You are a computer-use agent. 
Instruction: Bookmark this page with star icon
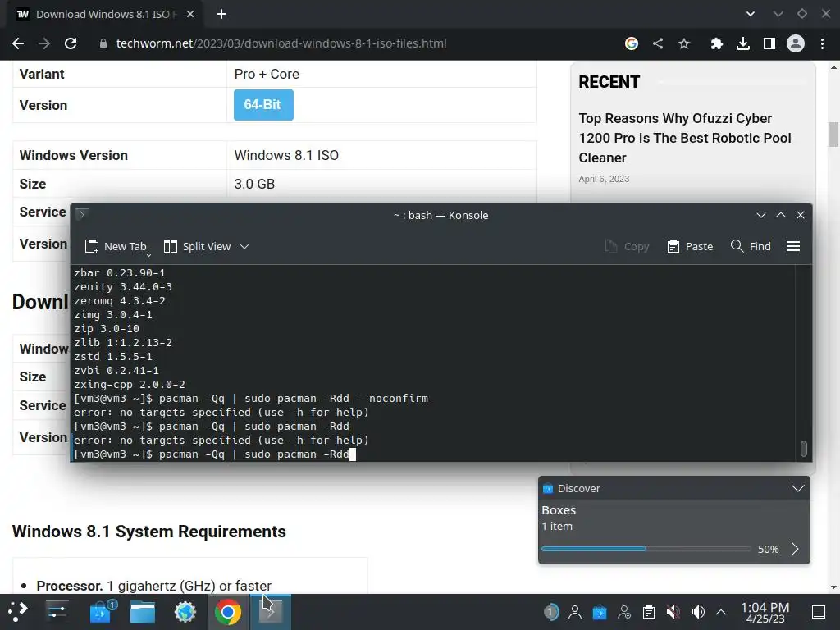point(684,43)
